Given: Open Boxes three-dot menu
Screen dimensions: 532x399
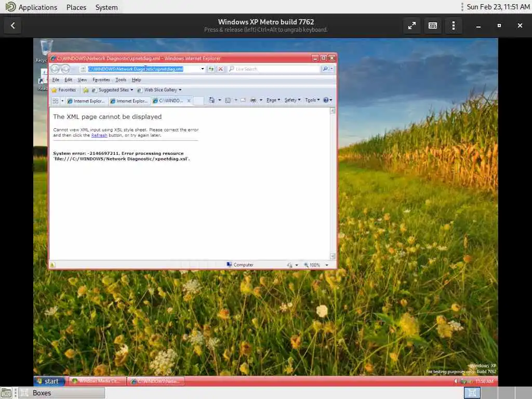Looking at the screenshot, I should tap(453, 25).
